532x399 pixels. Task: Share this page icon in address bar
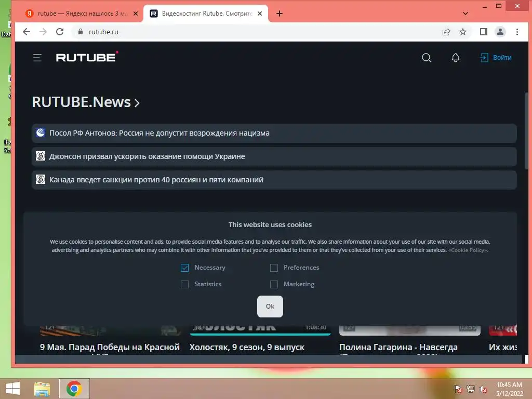tap(446, 32)
